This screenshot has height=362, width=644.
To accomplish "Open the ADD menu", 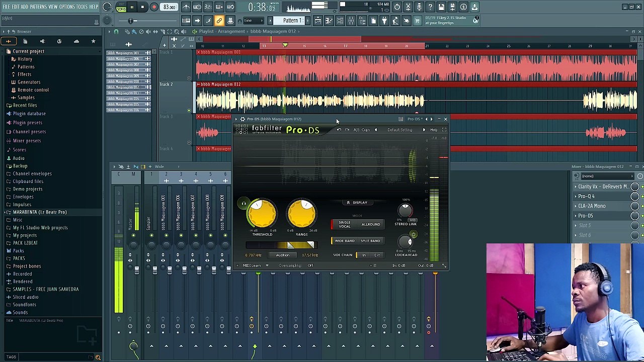I will [x=24, y=7].
